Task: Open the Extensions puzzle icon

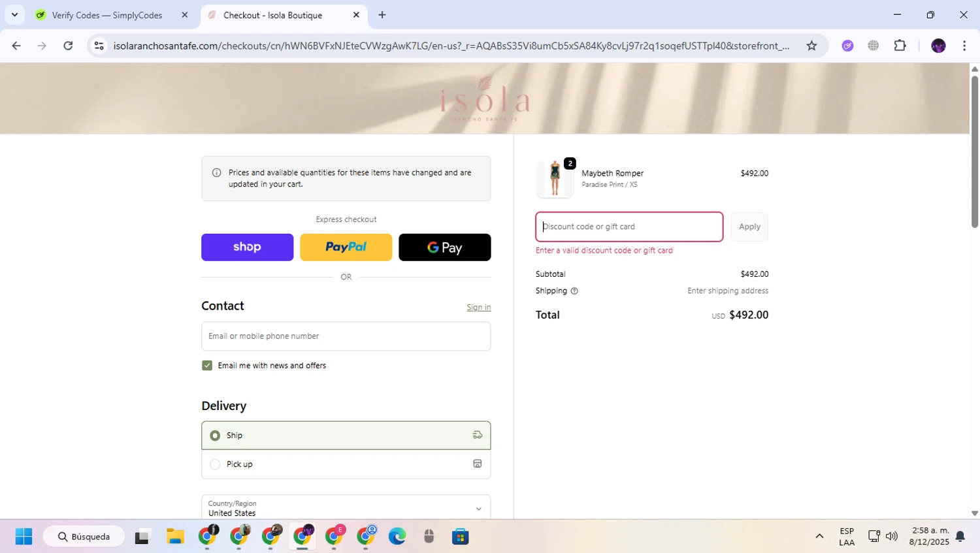Action: [x=900, y=46]
